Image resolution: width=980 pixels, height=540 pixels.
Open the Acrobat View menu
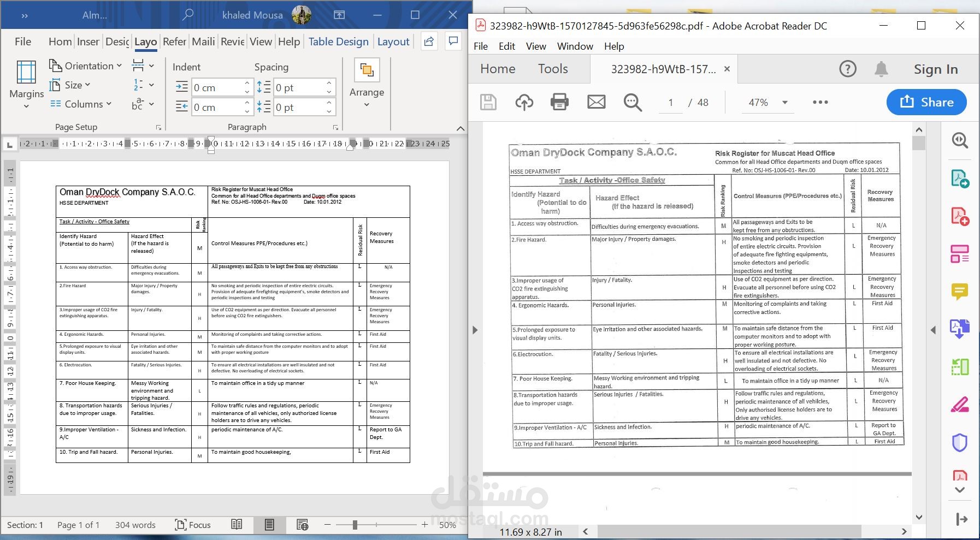pyautogui.click(x=536, y=46)
